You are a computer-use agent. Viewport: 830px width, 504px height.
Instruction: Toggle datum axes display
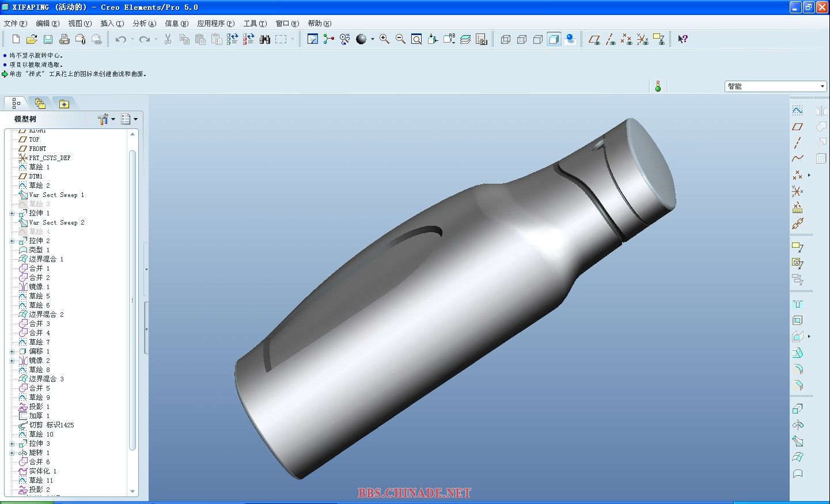(610, 39)
